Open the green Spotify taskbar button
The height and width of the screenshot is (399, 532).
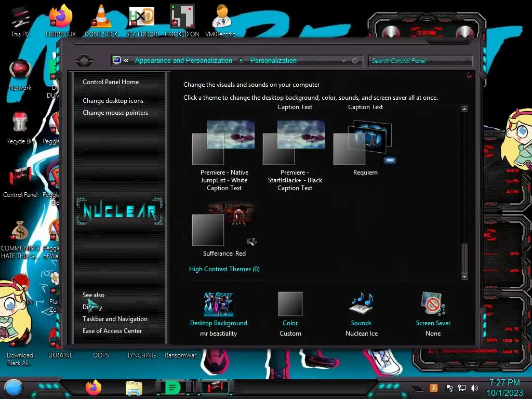[x=172, y=388]
